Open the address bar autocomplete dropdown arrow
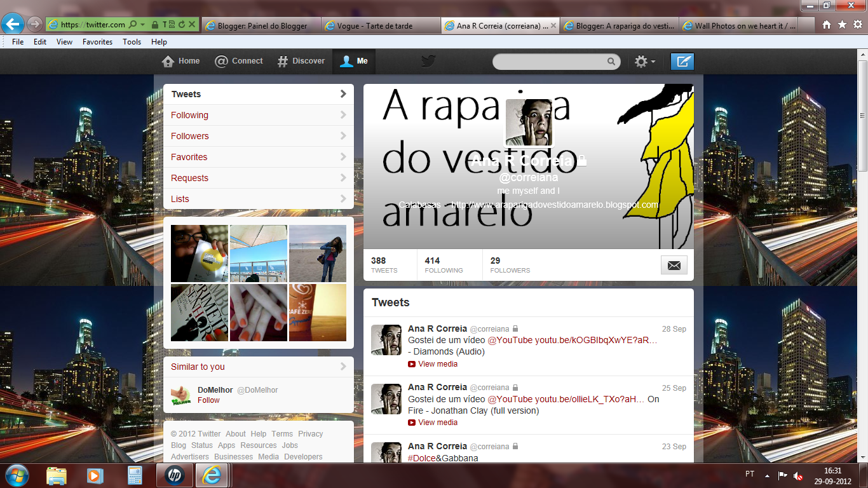Screen dimensions: 868x488 [x=143, y=25]
